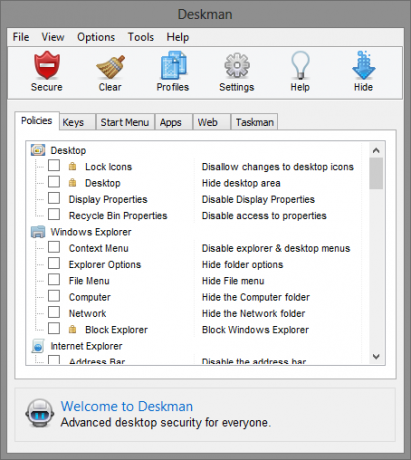
Task: Check the Display Properties policy
Action: tap(54, 198)
